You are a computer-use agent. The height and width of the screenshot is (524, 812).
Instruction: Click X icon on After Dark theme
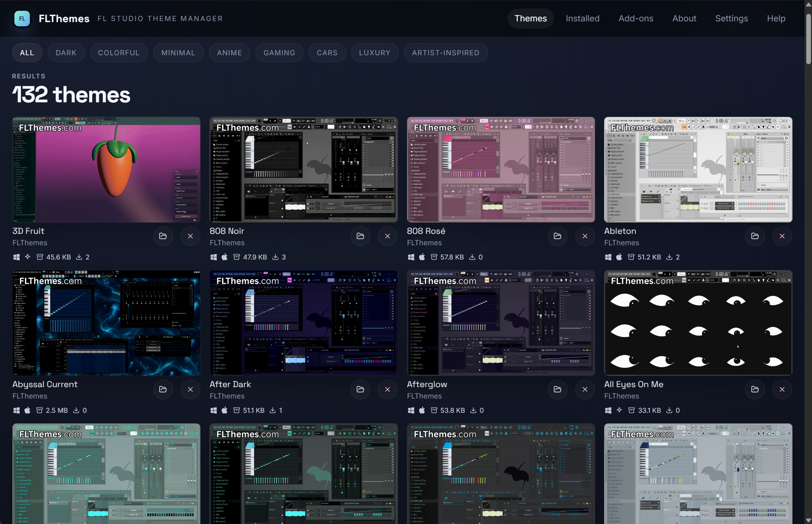click(x=388, y=389)
